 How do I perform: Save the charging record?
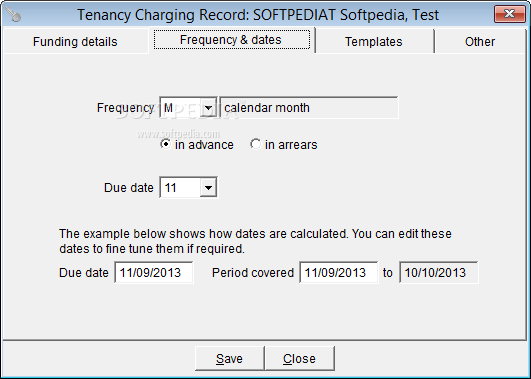pyautogui.click(x=229, y=358)
